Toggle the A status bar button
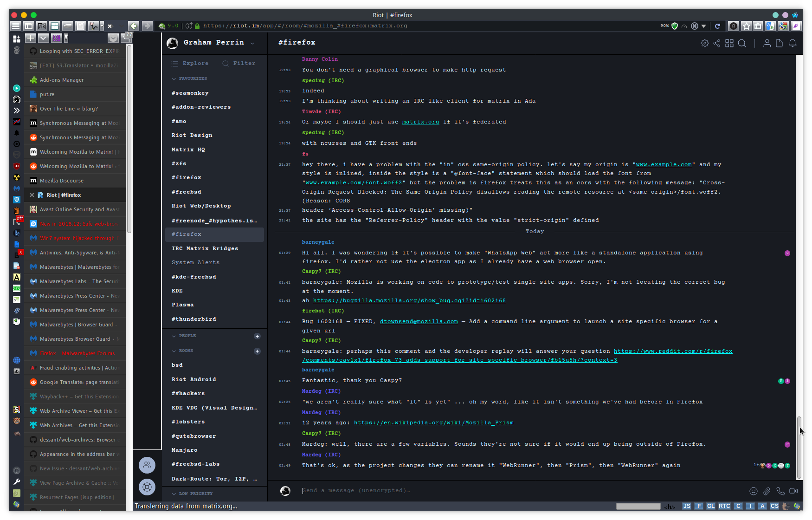The width and height of the screenshot is (812, 520). (x=762, y=506)
